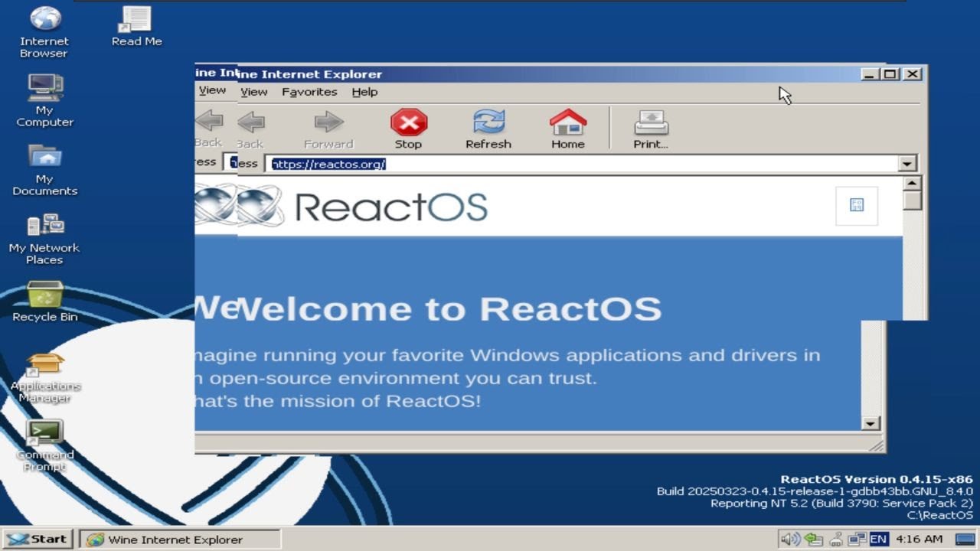Viewport: 980px width, 551px height.
Task: Click the https://reactos.org/ address field
Action: coord(582,164)
